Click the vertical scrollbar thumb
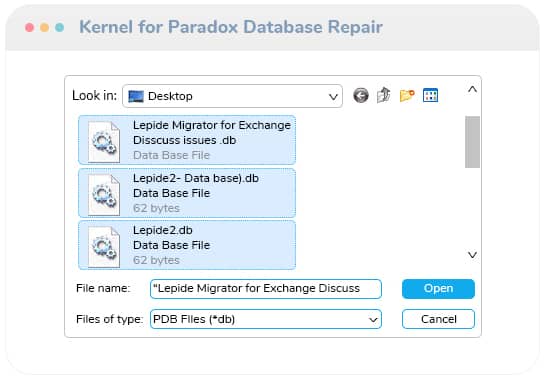 point(472,142)
